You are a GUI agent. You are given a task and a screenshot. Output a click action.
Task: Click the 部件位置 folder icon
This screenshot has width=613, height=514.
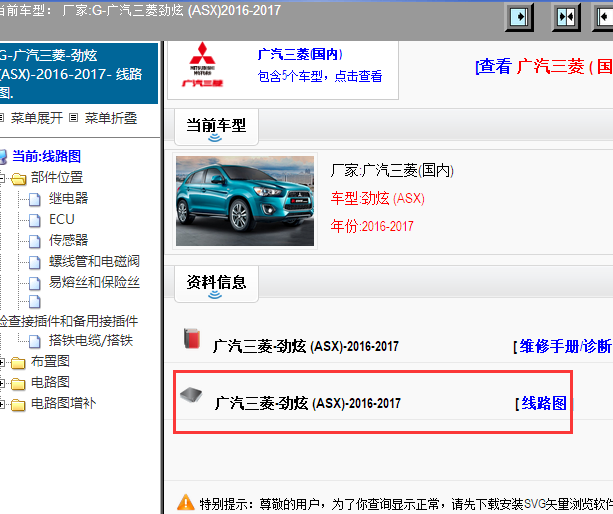pos(18,179)
